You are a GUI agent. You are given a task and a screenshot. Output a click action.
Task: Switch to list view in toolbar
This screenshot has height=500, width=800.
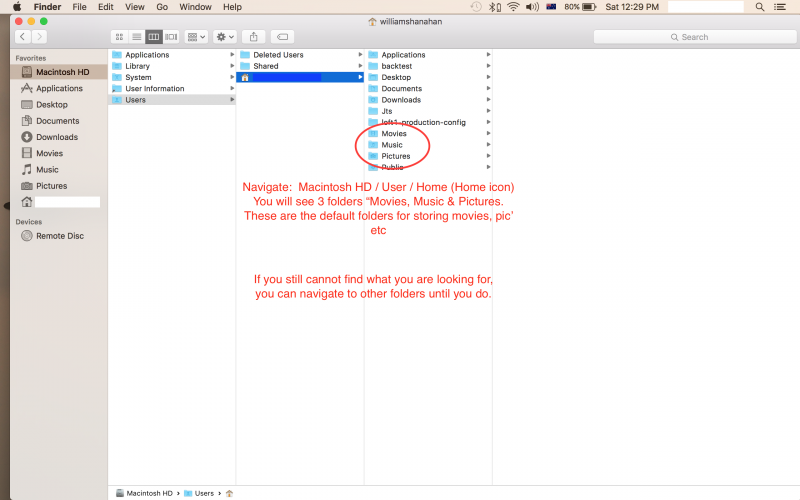click(137, 37)
